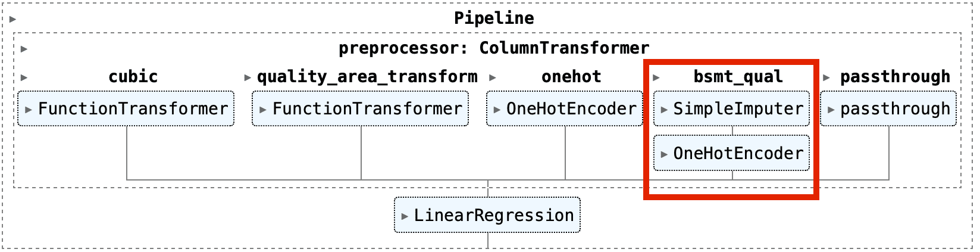This screenshot has height=252, width=980.
Task: Expand the OneHotEncoder box under onehot
Action: coord(565,108)
